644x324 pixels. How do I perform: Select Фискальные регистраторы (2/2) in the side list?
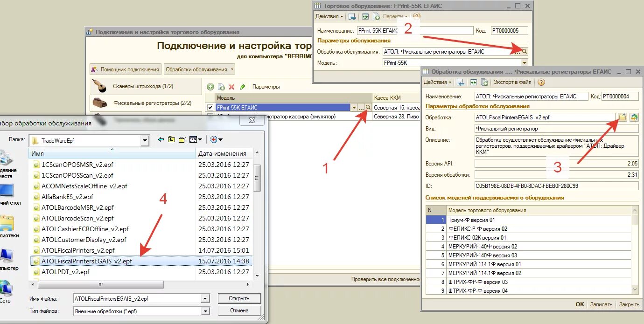(146, 103)
